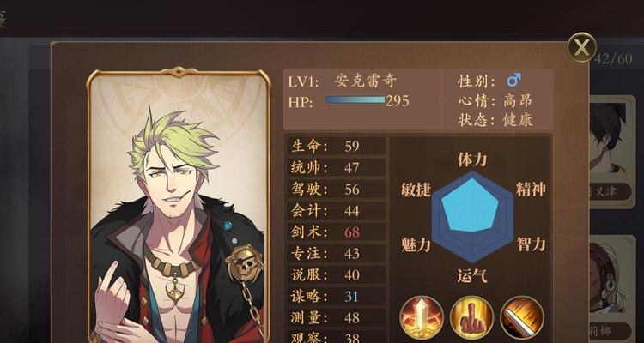Tap the middle finger taunt skill icon
This screenshot has width=644, height=343.
click(471, 317)
